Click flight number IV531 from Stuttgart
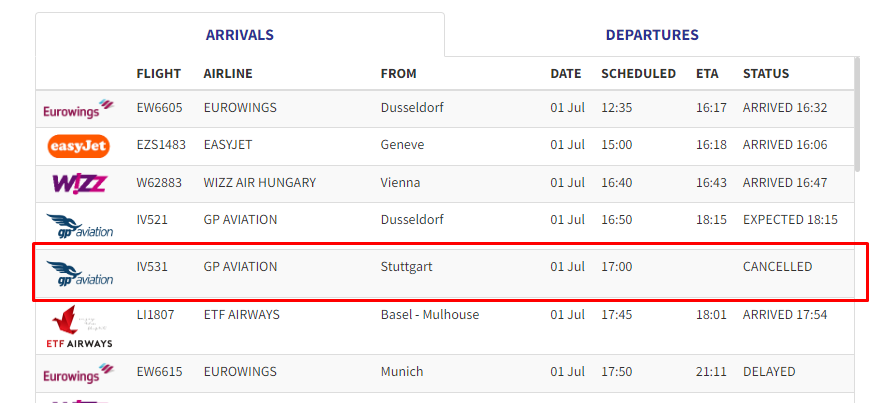 [152, 267]
